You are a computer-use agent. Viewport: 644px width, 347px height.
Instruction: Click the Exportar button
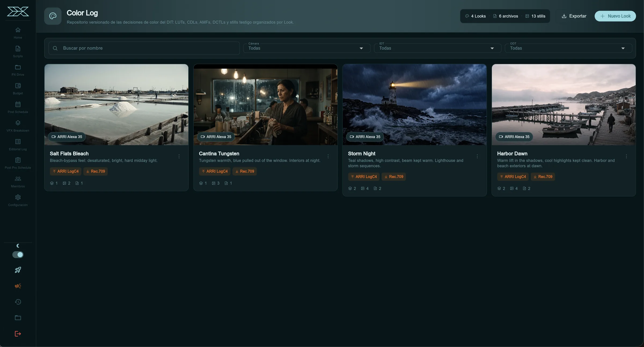[x=574, y=16]
